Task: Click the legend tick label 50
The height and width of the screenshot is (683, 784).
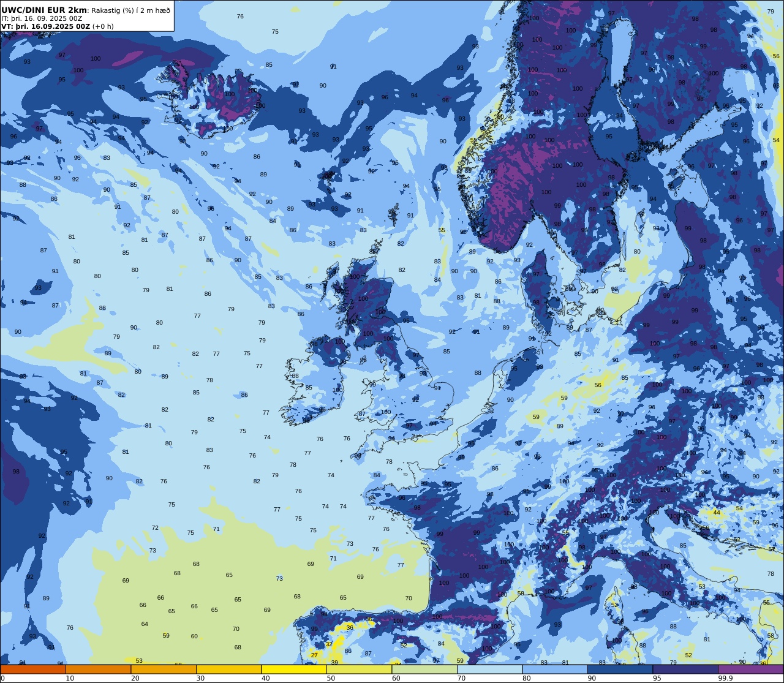Action: (331, 678)
